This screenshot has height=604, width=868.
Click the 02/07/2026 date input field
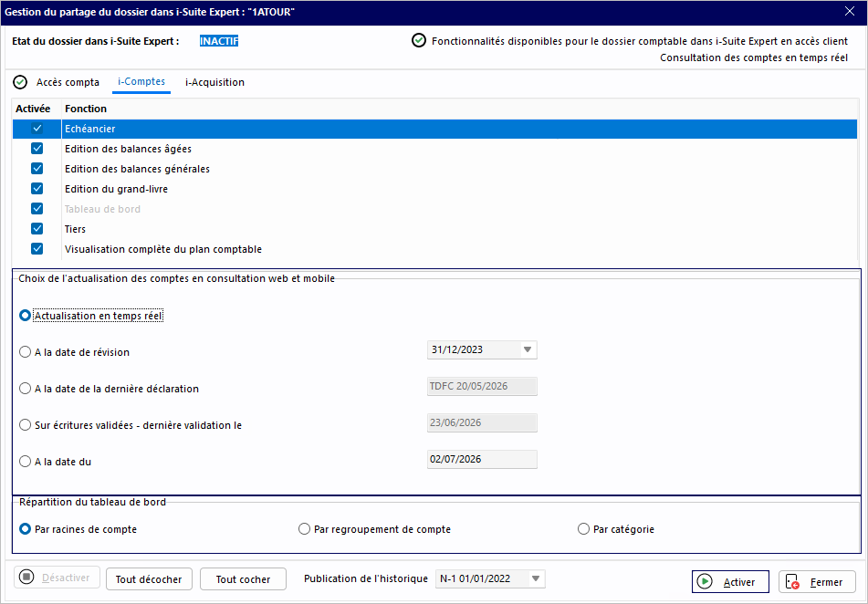click(482, 460)
